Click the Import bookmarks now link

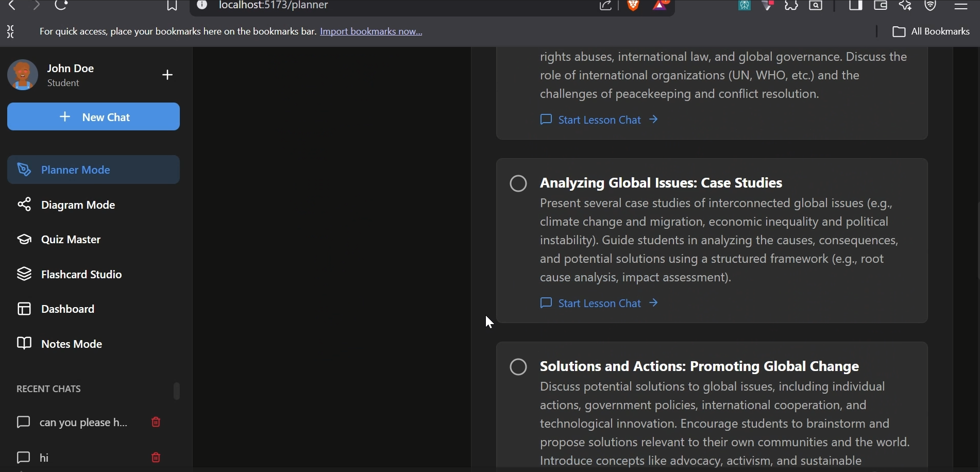click(371, 32)
